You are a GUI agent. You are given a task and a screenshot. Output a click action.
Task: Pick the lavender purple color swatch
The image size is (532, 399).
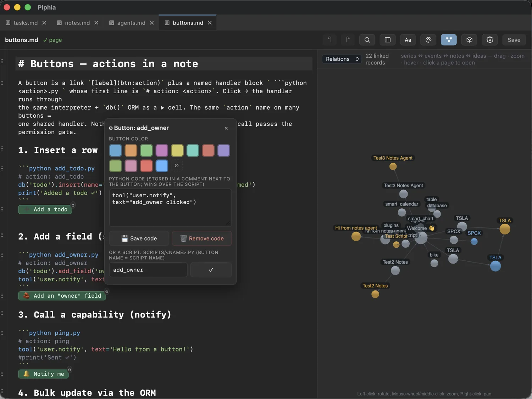click(x=223, y=150)
